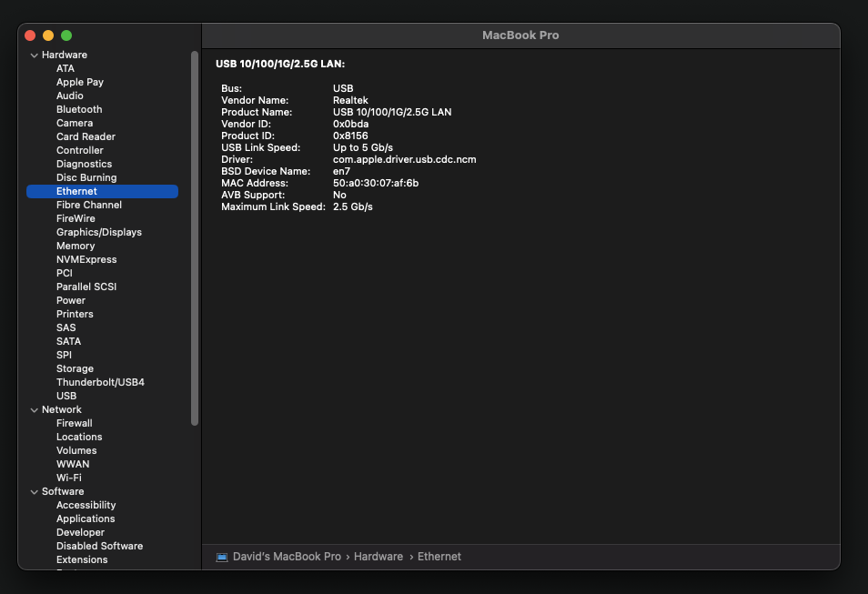
Task: Open the WWAN entry
Action: point(73,465)
